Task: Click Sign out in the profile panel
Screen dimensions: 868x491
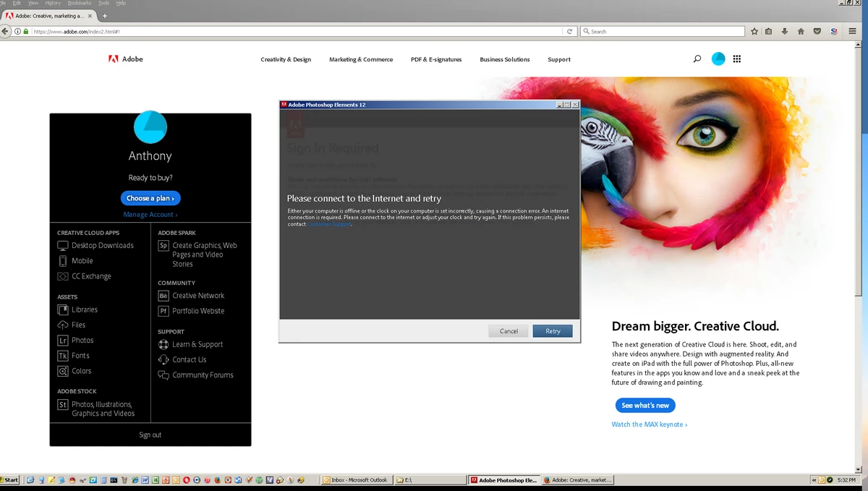Action: pos(150,435)
